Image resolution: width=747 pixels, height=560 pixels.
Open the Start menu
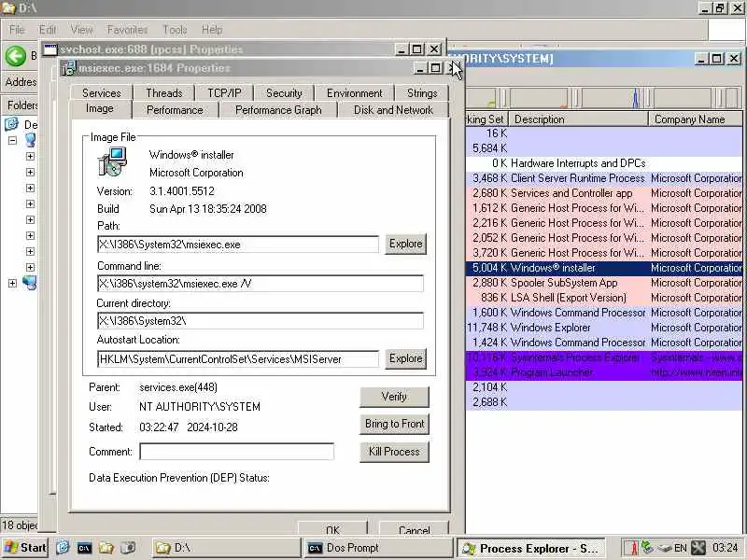(x=25, y=548)
